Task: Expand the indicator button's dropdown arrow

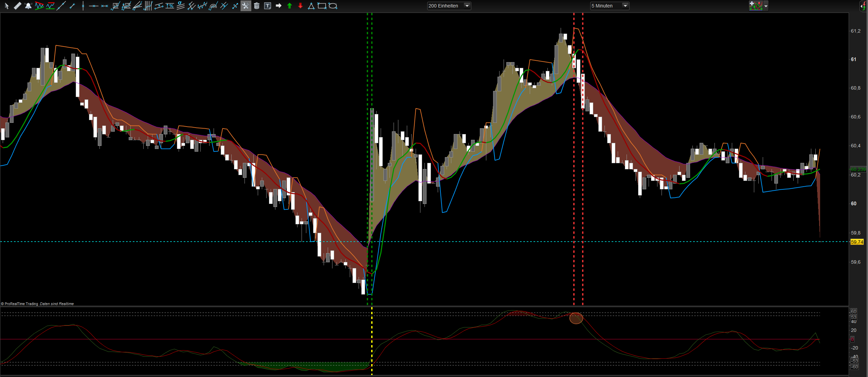Action: point(766,6)
